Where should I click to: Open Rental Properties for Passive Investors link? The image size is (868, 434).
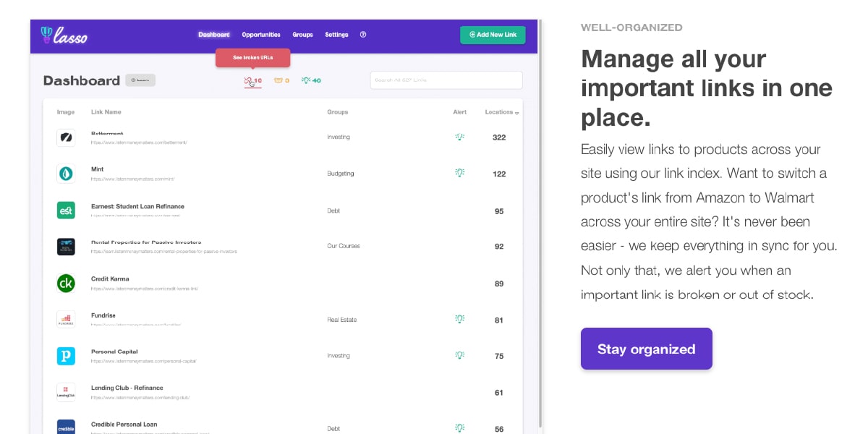(146, 243)
